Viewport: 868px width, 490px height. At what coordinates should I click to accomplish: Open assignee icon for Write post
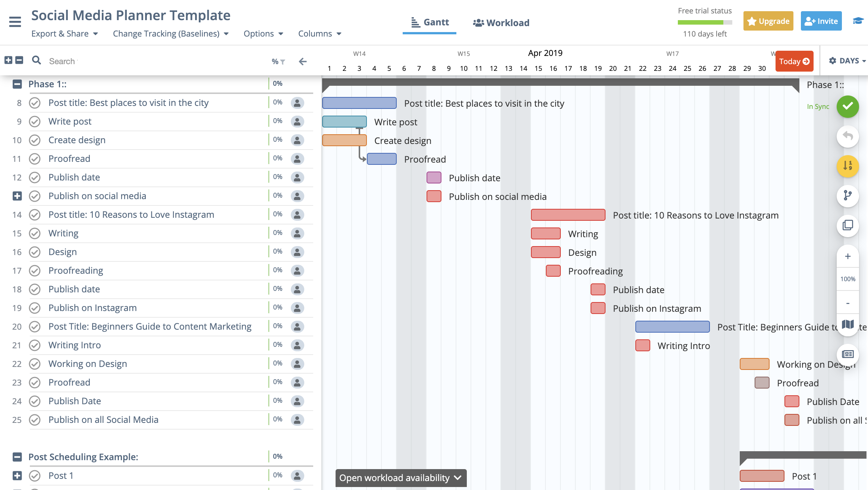[x=297, y=122]
